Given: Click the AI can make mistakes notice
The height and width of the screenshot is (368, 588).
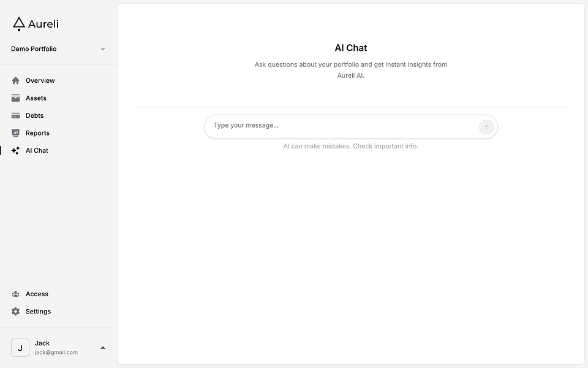Looking at the screenshot, I should point(350,146).
